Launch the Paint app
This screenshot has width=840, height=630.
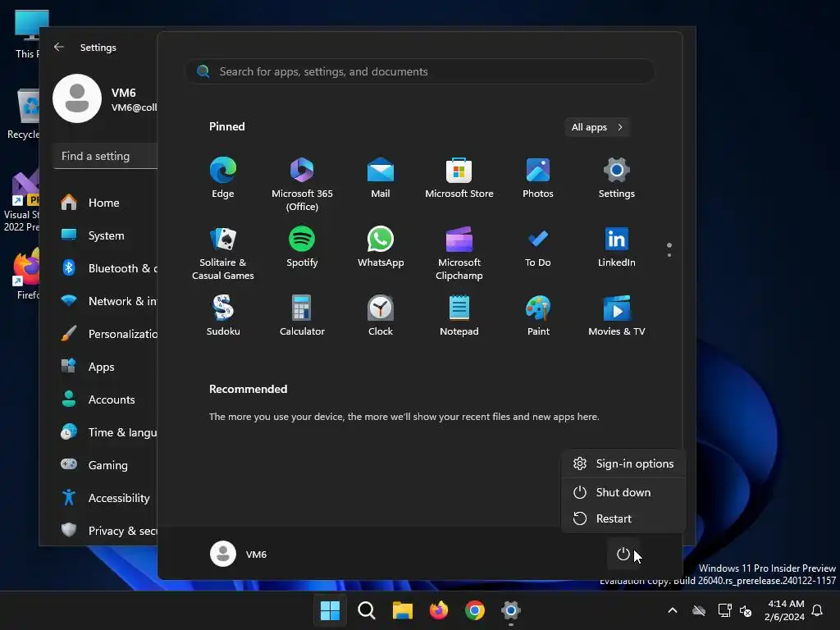[538, 316]
